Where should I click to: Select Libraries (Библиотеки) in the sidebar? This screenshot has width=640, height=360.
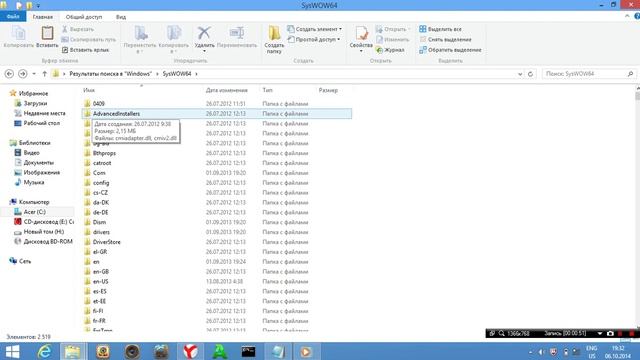click(x=35, y=143)
